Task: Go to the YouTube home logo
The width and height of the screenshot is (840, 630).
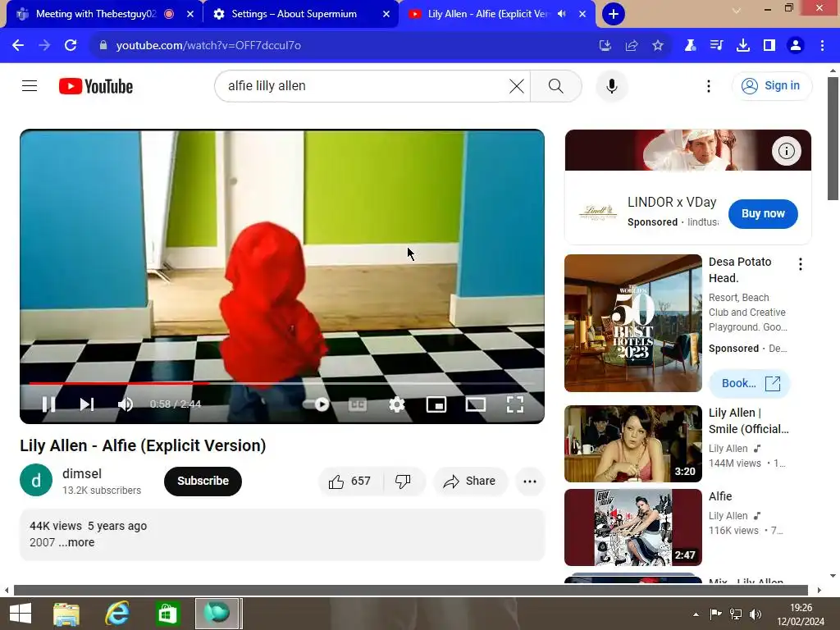Action: (x=96, y=86)
